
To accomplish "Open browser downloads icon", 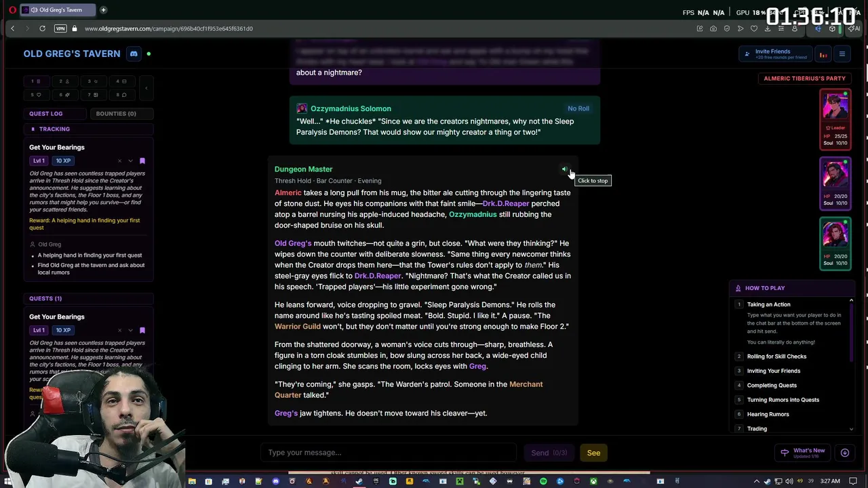I will (768, 28).
